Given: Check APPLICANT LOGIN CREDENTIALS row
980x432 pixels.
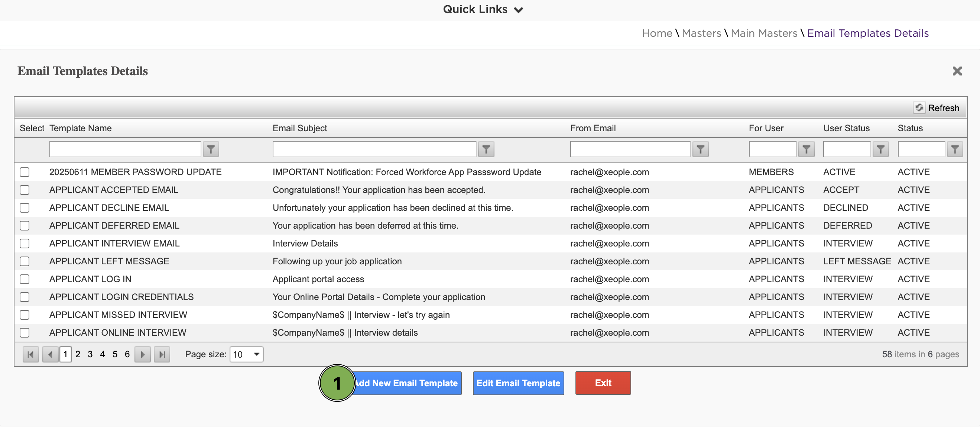Looking at the screenshot, I should 25,297.
